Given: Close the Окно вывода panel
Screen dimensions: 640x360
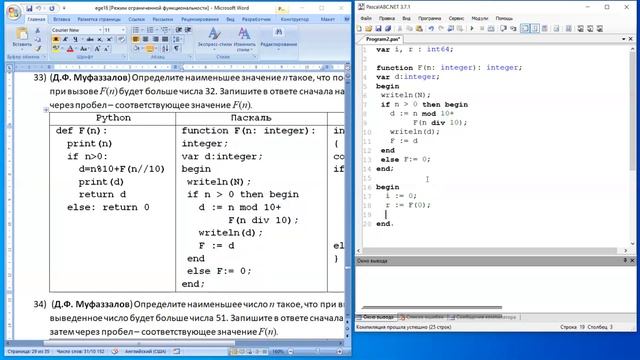Looking at the screenshot, I should point(632,260).
